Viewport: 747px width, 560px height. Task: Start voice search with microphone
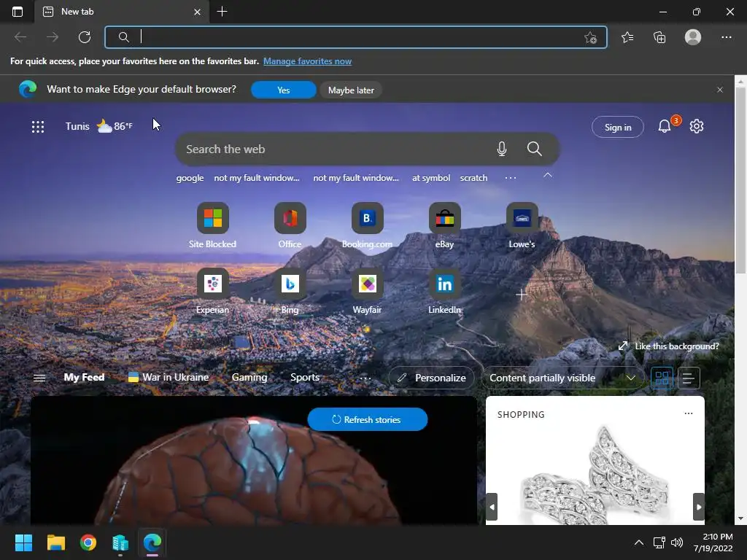click(x=502, y=149)
